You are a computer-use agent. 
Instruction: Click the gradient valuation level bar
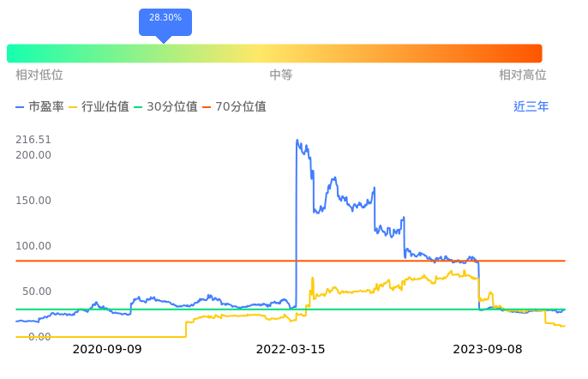[274, 53]
